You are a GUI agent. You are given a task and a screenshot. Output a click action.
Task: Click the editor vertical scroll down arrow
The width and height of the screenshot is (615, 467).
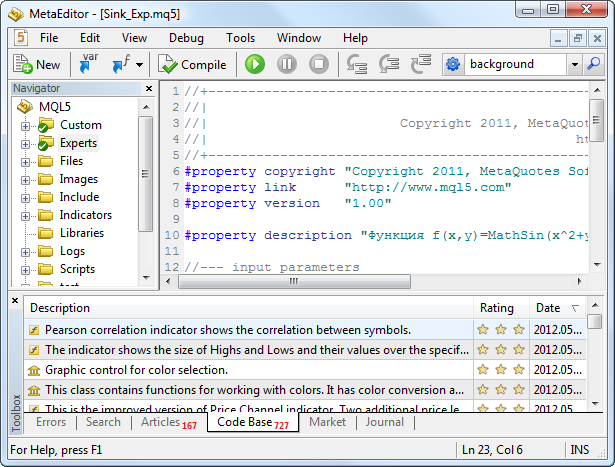[597, 265]
